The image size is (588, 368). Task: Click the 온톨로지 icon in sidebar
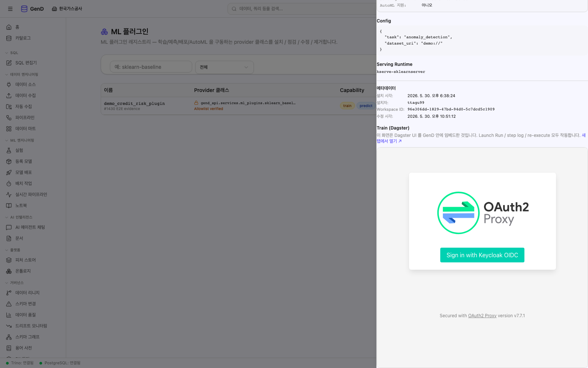click(9, 271)
